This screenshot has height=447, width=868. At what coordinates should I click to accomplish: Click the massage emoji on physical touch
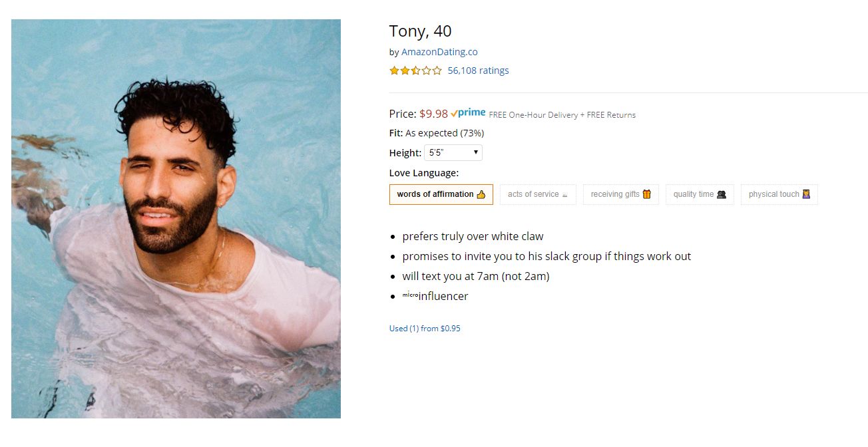(x=806, y=194)
